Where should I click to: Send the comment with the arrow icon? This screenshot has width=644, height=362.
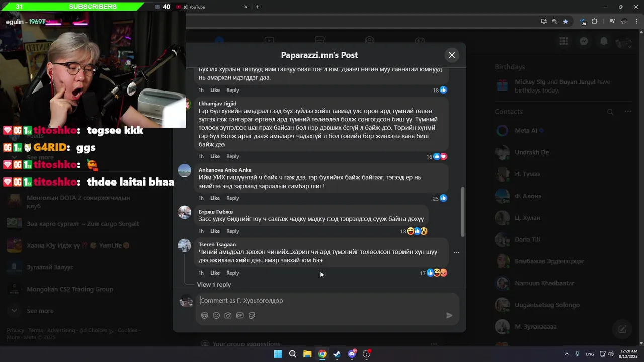[x=449, y=315]
